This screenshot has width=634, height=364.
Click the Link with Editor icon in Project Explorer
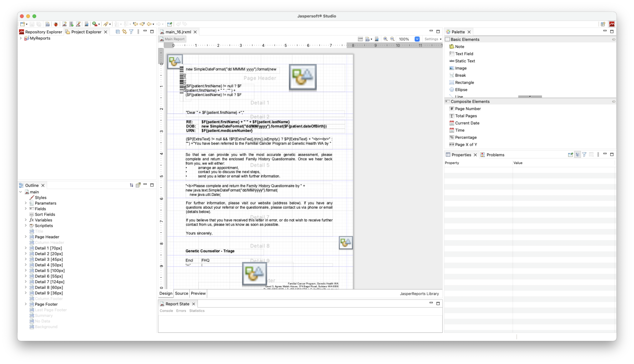click(124, 32)
